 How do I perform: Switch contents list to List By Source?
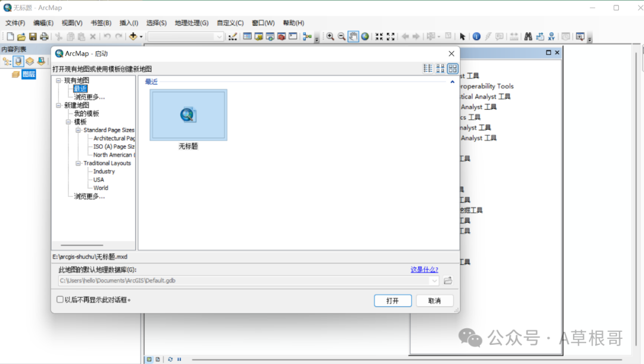tap(18, 61)
